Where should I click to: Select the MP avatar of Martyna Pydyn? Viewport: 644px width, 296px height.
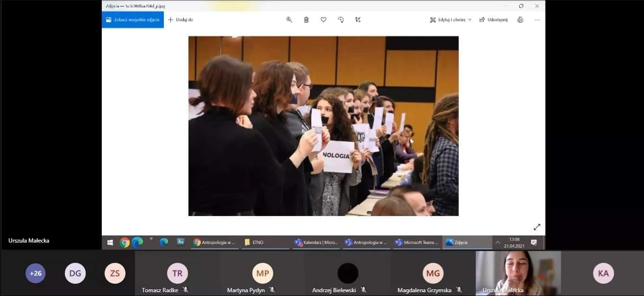[263, 273]
